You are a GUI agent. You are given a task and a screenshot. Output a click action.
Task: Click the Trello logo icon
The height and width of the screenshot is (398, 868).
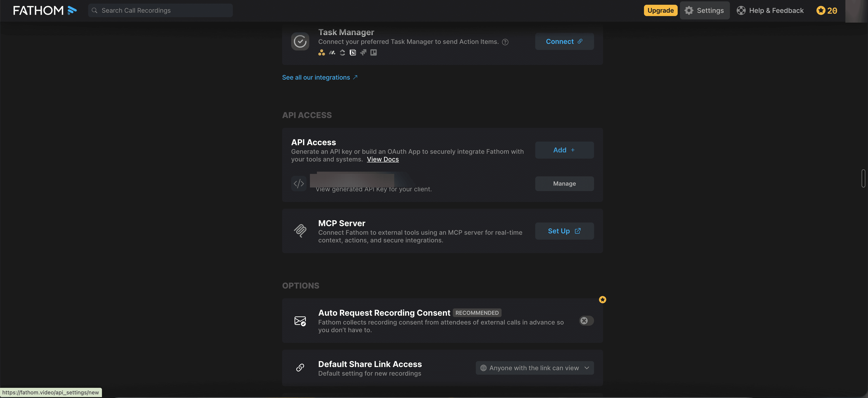click(x=373, y=52)
